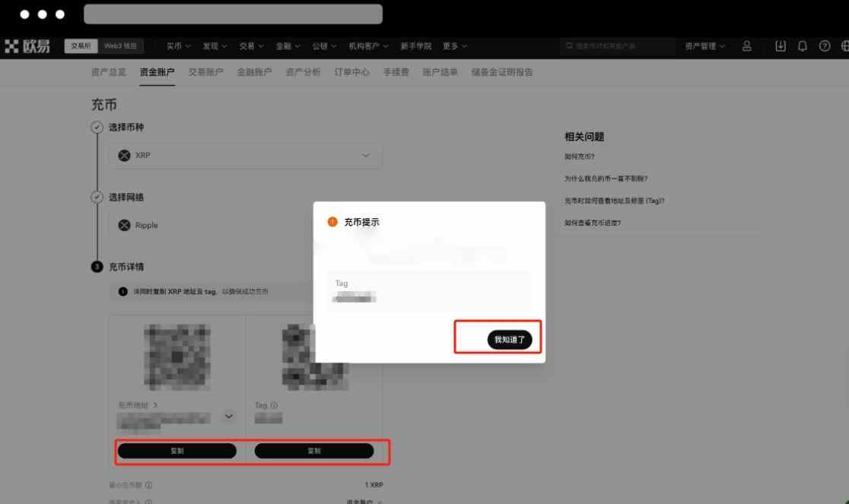Confirm the prompt with 我知道了
The width and height of the screenshot is (849, 504).
click(510, 340)
